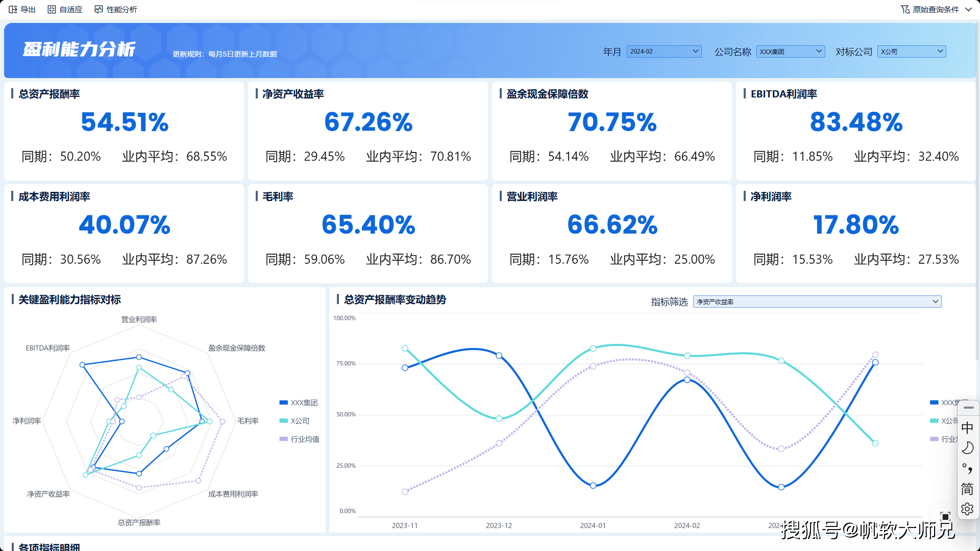Image resolution: width=980 pixels, height=551 pixels.
Task: Click X公司 legend label in radar chart
Action: 300,421
